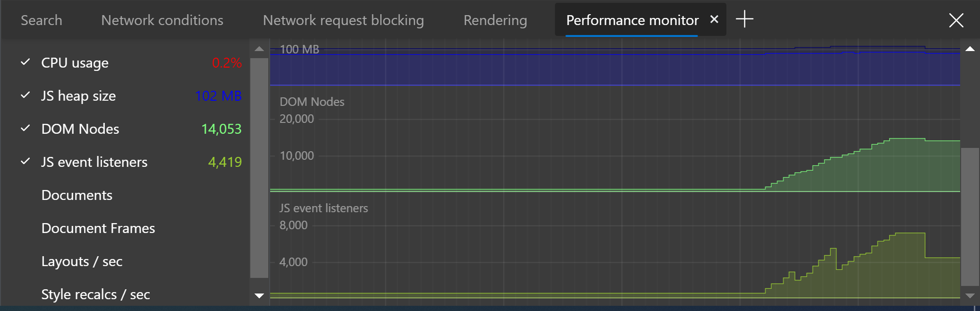This screenshot has height=311, width=980.
Task: Click the checkmark icon beside DOM Nodes
Action: pyautogui.click(x=25, y=129)
